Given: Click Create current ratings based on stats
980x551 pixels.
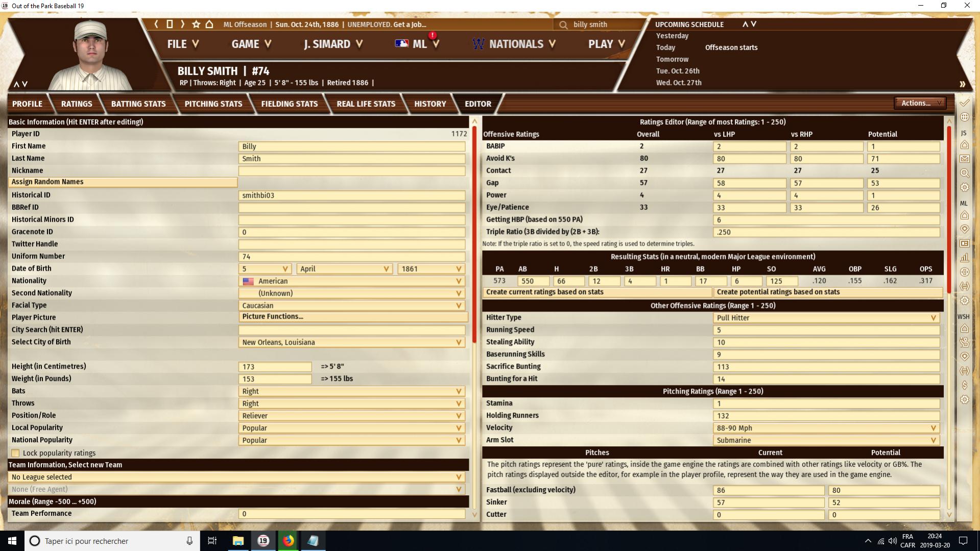Looking at the screenshot, I should coord(597,292).
